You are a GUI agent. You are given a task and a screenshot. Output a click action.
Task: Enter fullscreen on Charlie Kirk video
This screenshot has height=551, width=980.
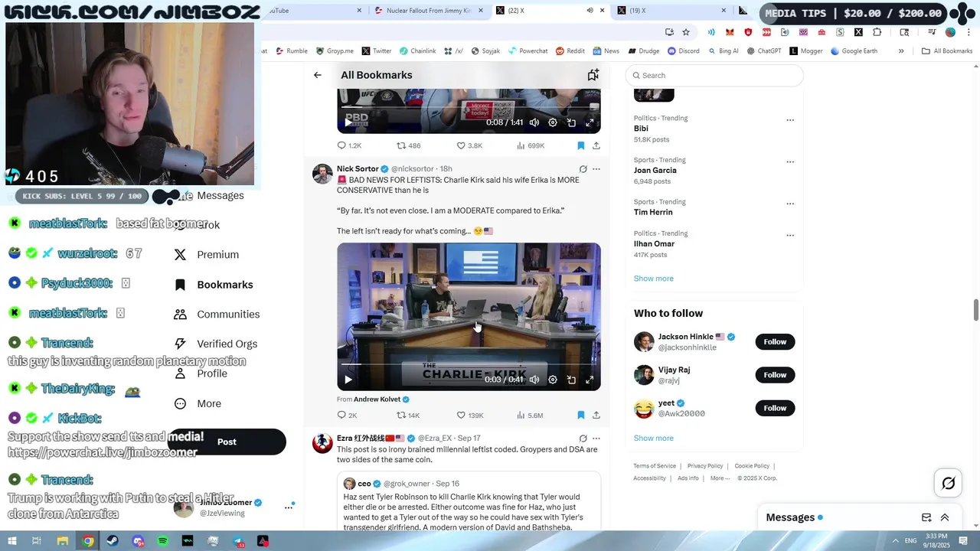click(590, 380)
